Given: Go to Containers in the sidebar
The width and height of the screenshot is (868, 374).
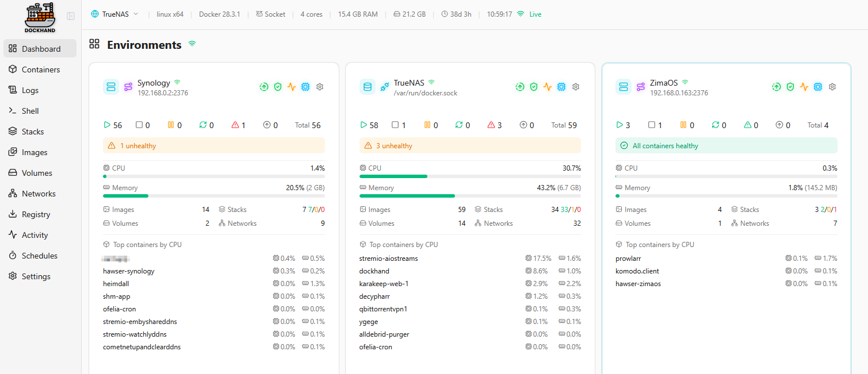Looking at the screenshot, I should click(x=40, y=70).
